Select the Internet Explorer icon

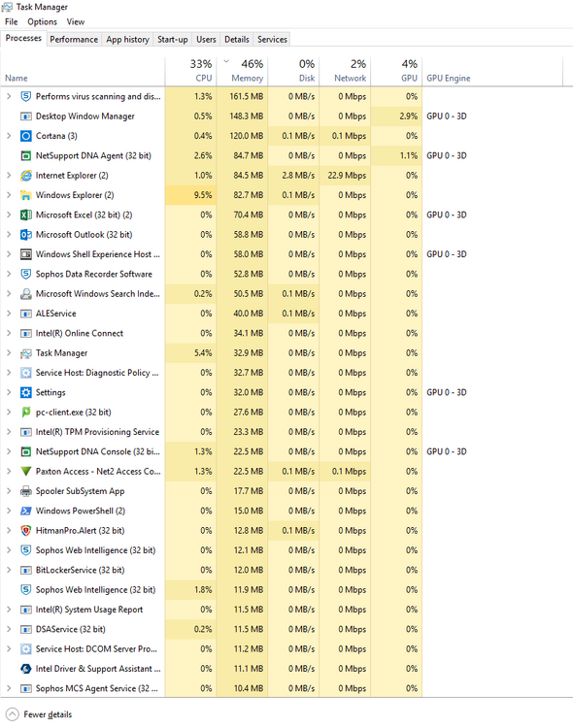coord(26,176)
